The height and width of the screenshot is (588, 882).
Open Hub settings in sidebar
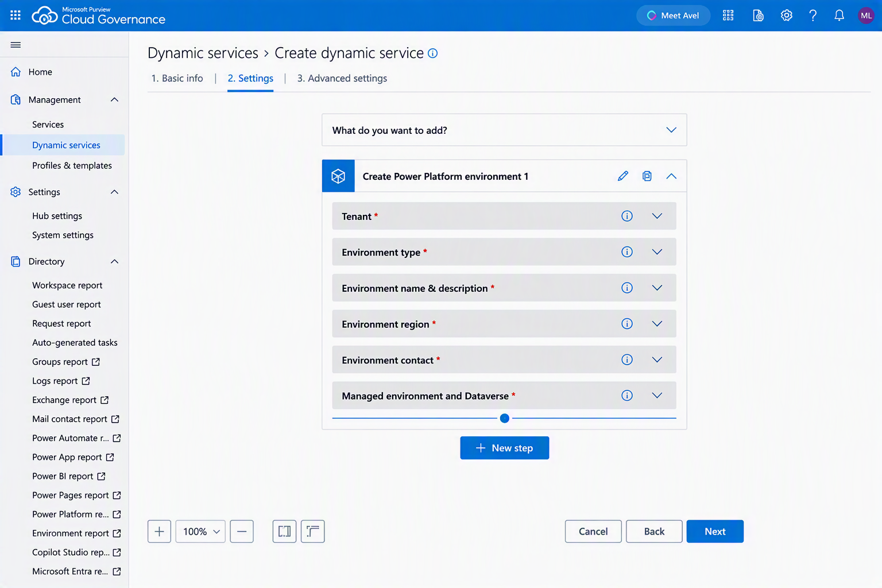point(57,216)
